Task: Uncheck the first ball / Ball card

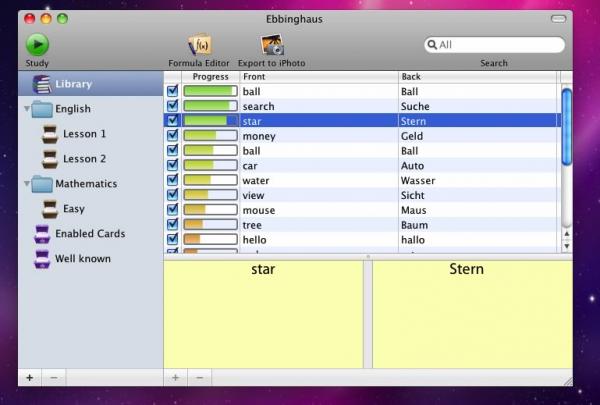Action: pyautogui.click(x=173, y=91)
